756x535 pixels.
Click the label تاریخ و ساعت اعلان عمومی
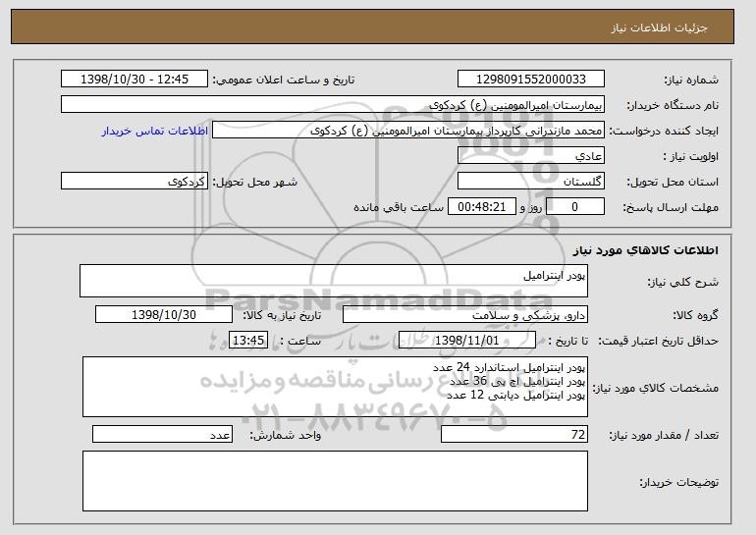(284, 80)
